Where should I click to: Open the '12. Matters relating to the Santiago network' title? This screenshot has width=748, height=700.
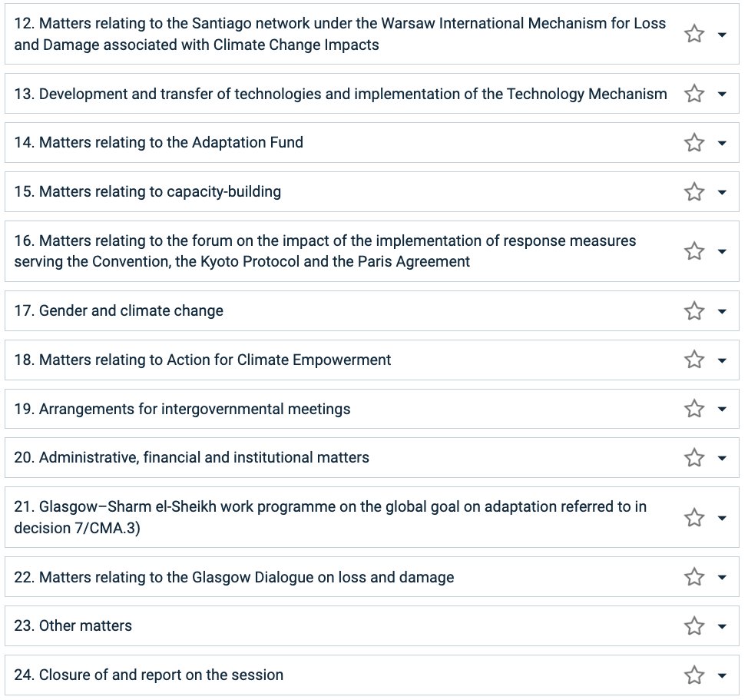(x=339, y=34)
